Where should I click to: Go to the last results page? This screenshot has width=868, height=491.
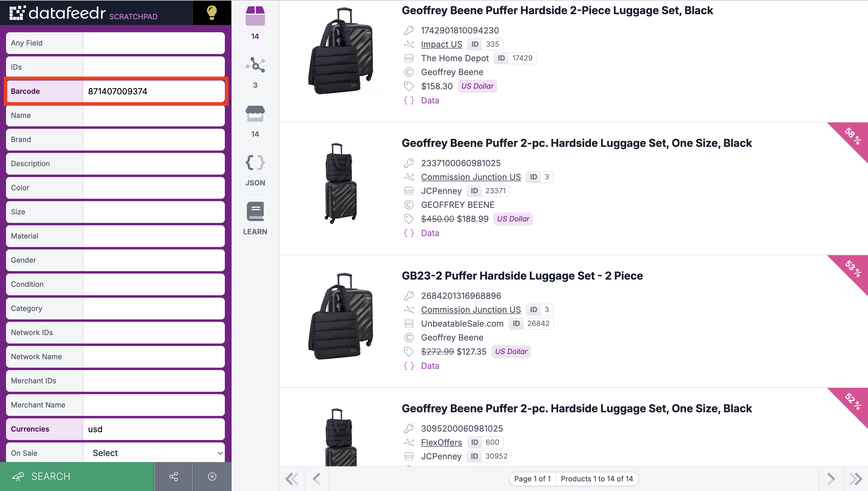855,479
